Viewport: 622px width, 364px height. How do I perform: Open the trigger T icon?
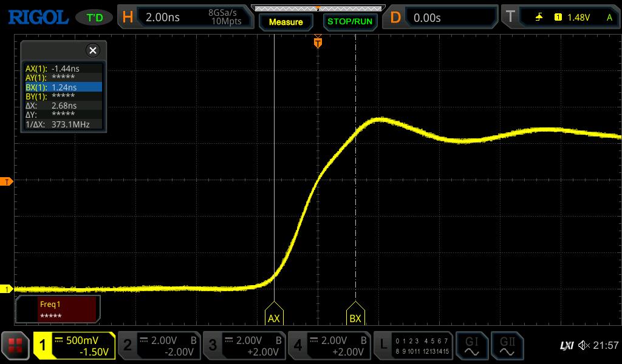click(510, 16)
